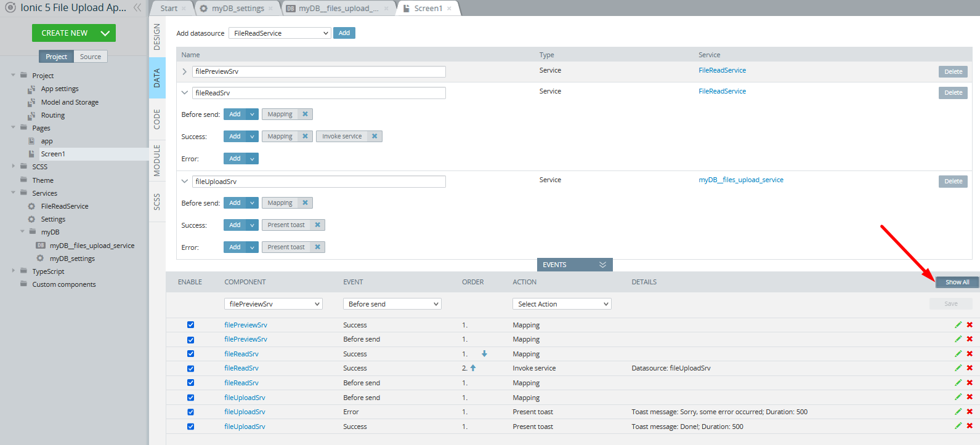Image resolution: width=980 pixels, height=445 pixels.
Task: Close the myDB_settings tab
Action: 271,9
